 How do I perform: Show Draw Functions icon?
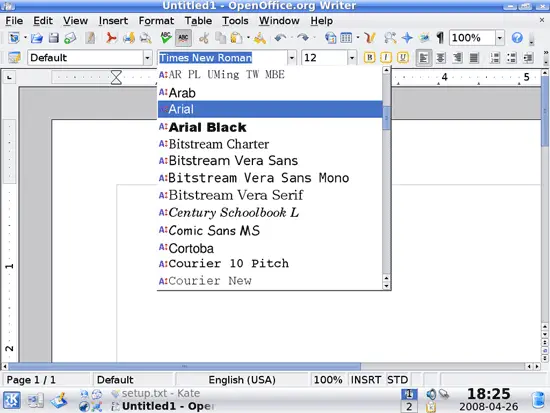coord(370,38)
